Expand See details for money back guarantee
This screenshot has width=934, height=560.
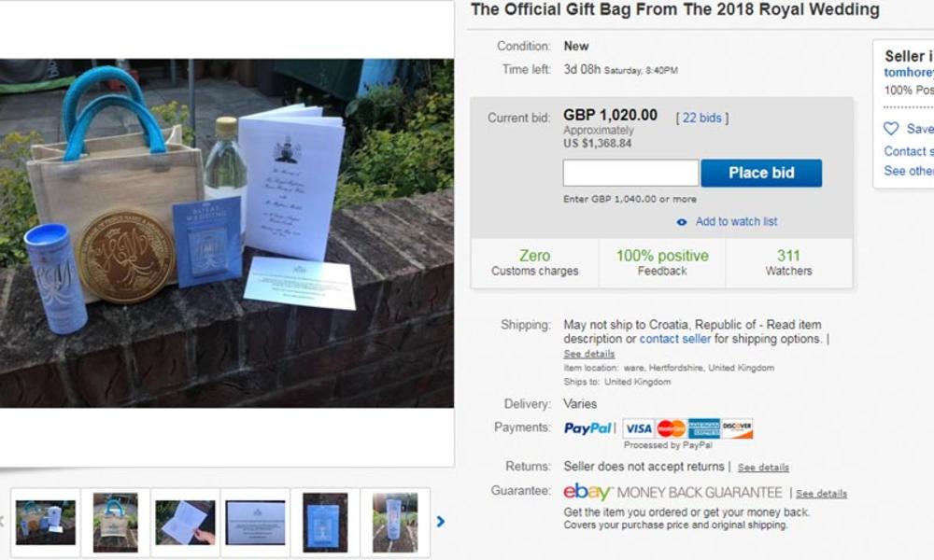point(821,494)
